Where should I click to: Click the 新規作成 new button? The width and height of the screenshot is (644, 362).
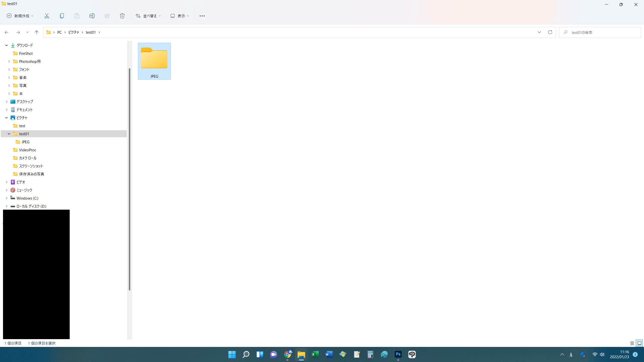[x=20, y=16]
